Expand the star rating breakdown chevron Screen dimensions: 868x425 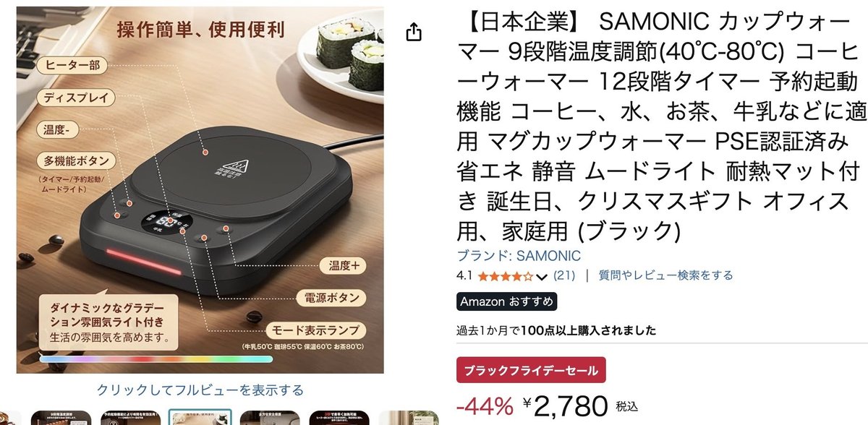pyautogui.click(x=542, y=276)
